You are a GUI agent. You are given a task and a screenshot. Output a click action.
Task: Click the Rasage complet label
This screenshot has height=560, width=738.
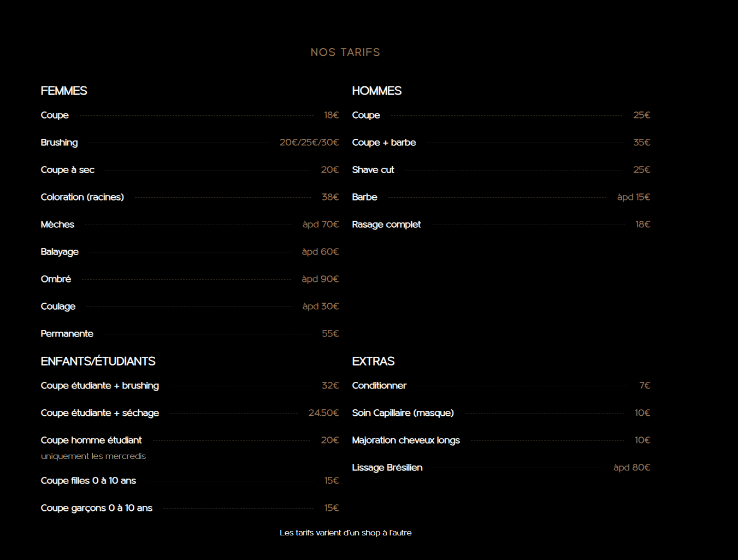point(386,225)
